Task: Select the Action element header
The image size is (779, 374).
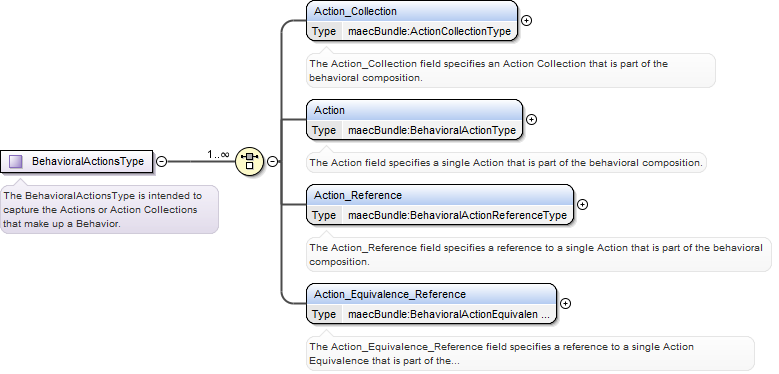Action: click(414, 110)
